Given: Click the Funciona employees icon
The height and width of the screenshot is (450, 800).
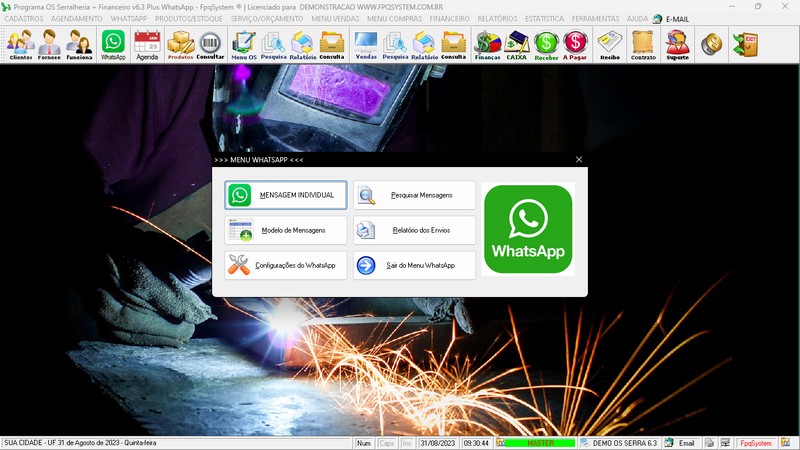Looking at the screenshot, I should pos(79,44).
